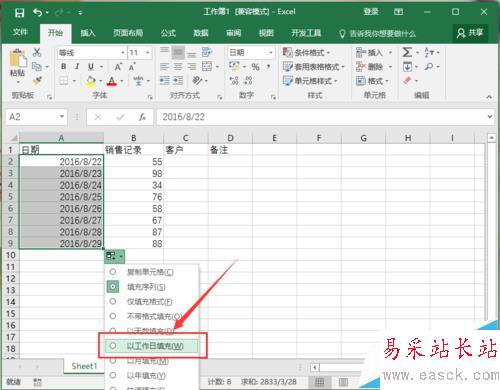
Task: Click the 粘贴 Paste button
Action: tap(18, 66)
